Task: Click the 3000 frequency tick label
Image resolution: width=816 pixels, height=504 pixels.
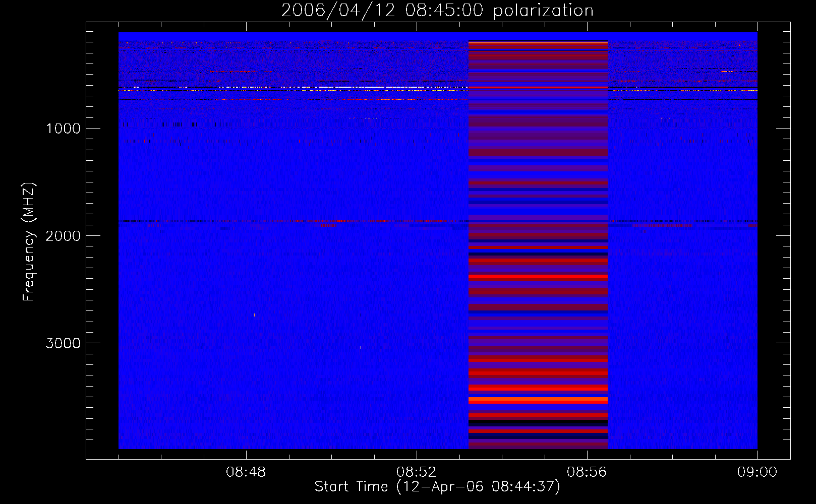Action: click(x=63, y=343)
